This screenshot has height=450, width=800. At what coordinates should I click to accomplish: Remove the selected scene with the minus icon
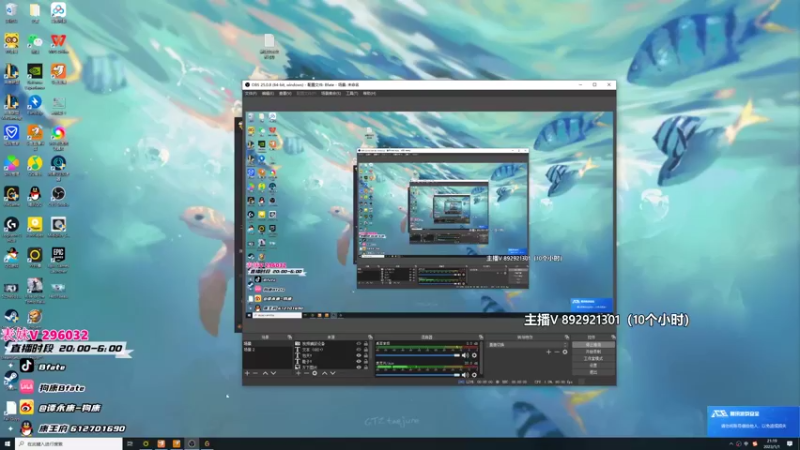tap(255, 373)
